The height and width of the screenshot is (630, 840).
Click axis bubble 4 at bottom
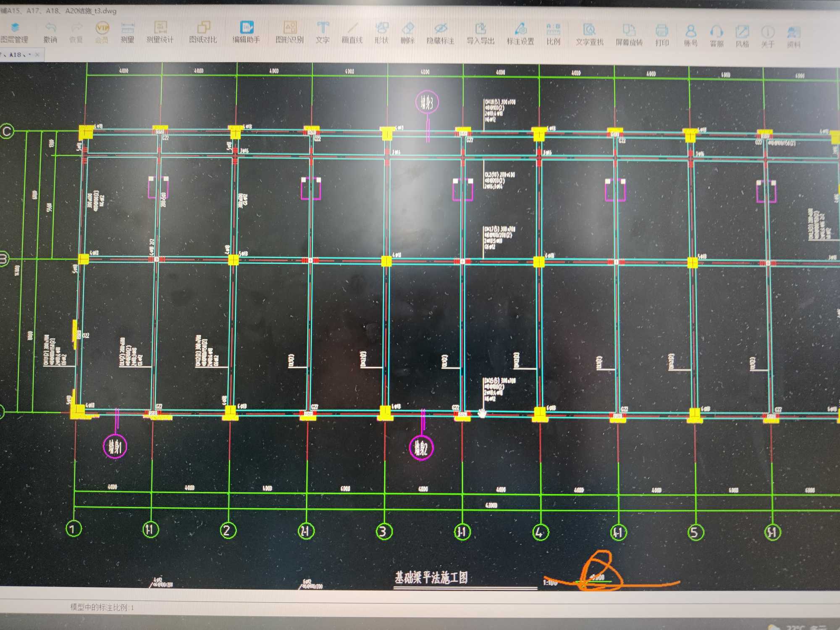pyautogui.click(x=540, y=533)
